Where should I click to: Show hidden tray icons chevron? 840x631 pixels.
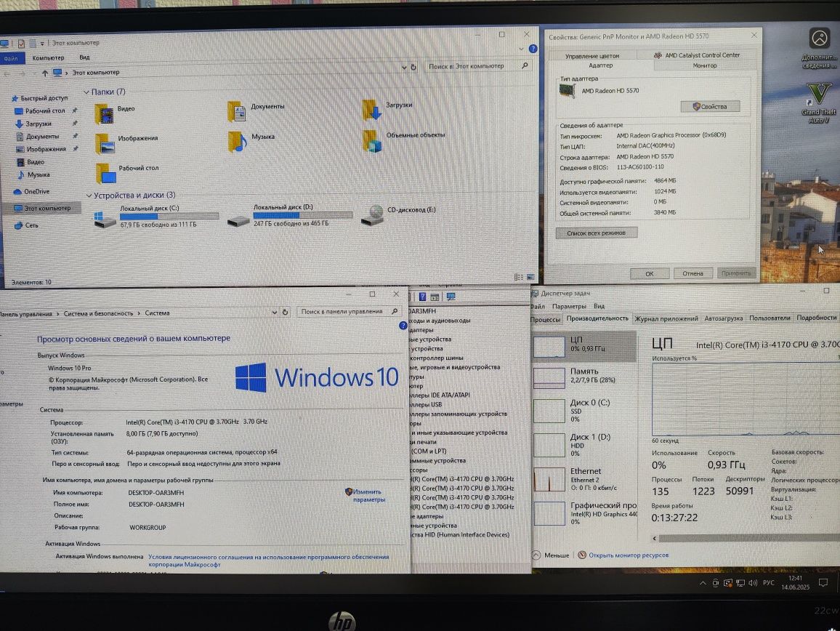click(703, 583)
